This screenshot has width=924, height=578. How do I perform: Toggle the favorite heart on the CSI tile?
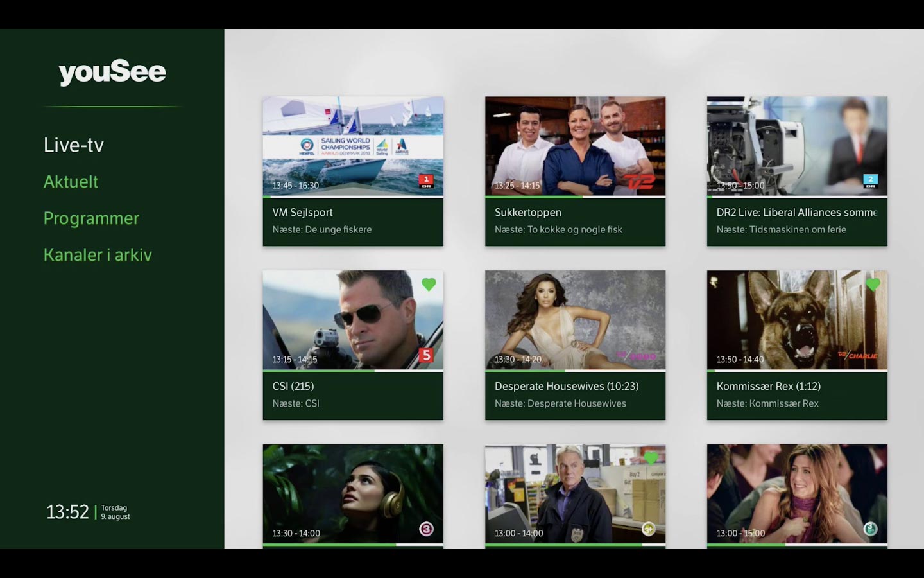pyautogui.click(x=429, y=284)
